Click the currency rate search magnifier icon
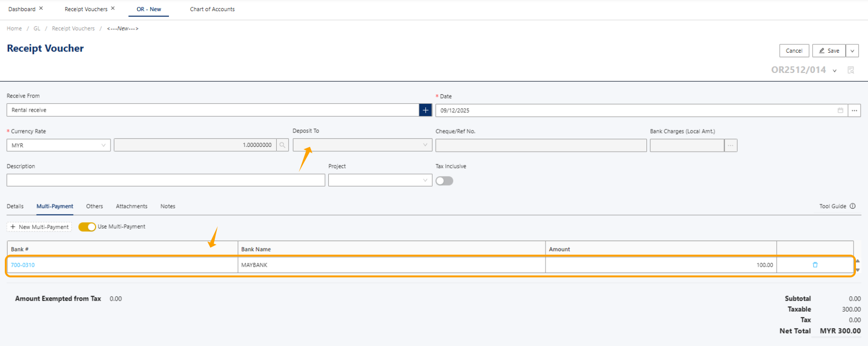 point(282,145)
